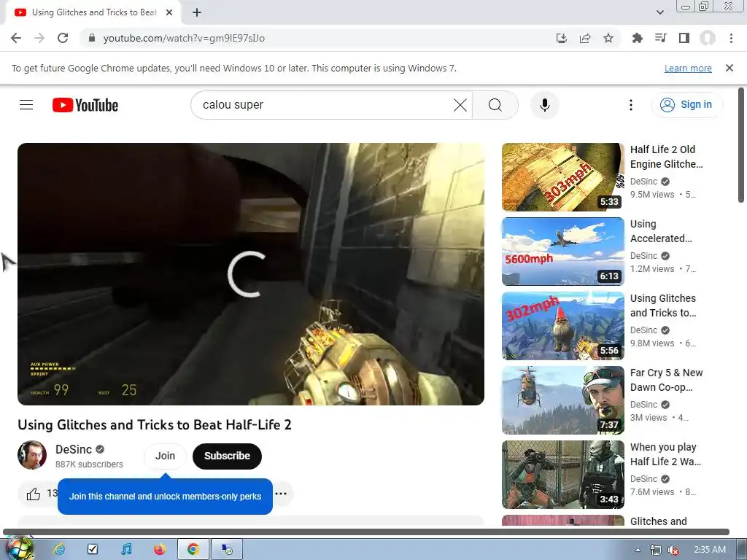Open title Using Accelerated… video
This screenshot has height=560, width=747.
(x=661, y=231)
